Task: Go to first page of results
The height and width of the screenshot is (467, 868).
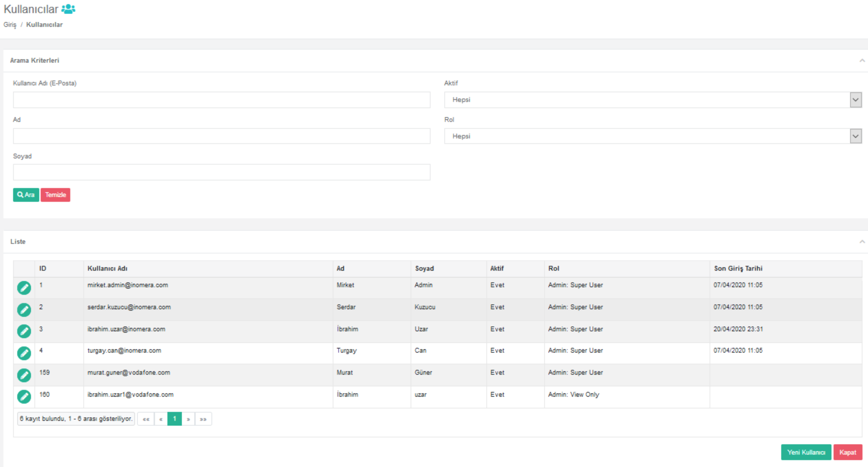Action: click(x=146, y=419)
